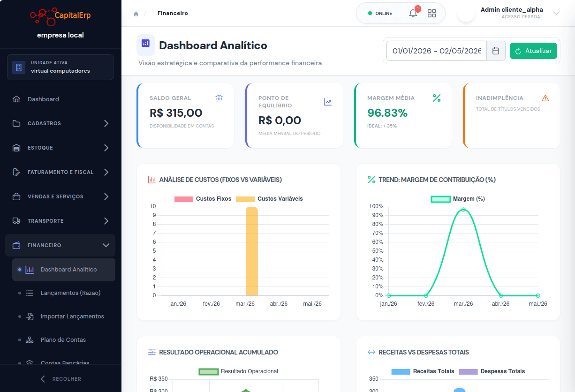Screen dimensions: 575x392
Task: Click the ONLINE status indicator
Action: pos(380,13)
